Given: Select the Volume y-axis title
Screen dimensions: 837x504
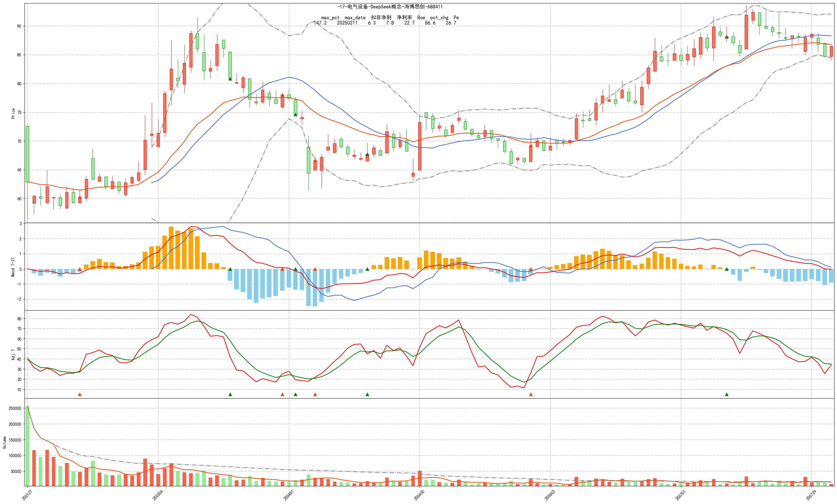Looking at the screenshot, I should pos(4,442).
